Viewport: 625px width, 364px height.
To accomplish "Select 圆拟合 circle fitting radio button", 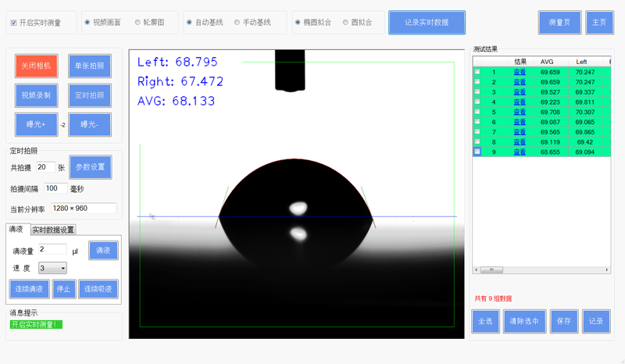I will 345,23.
